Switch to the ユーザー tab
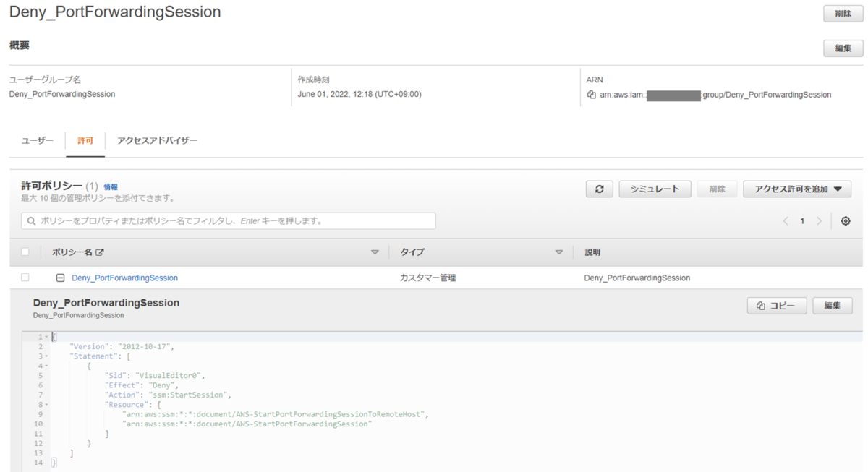Screen dimensions: 868x472 pyautogui.click(x=38, y=140)
